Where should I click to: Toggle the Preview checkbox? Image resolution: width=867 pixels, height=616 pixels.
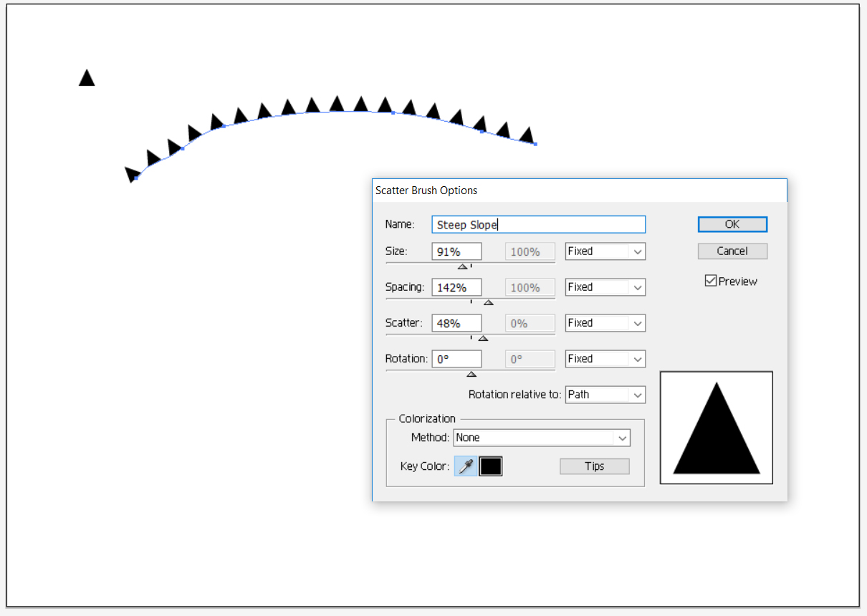click(711, 281)
